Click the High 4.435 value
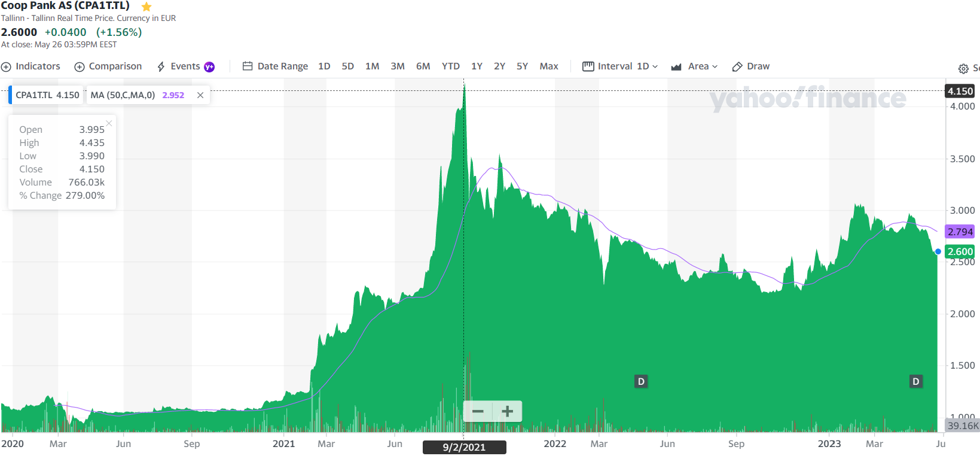Viewport: 980px width, 468px height. (92, 143)
